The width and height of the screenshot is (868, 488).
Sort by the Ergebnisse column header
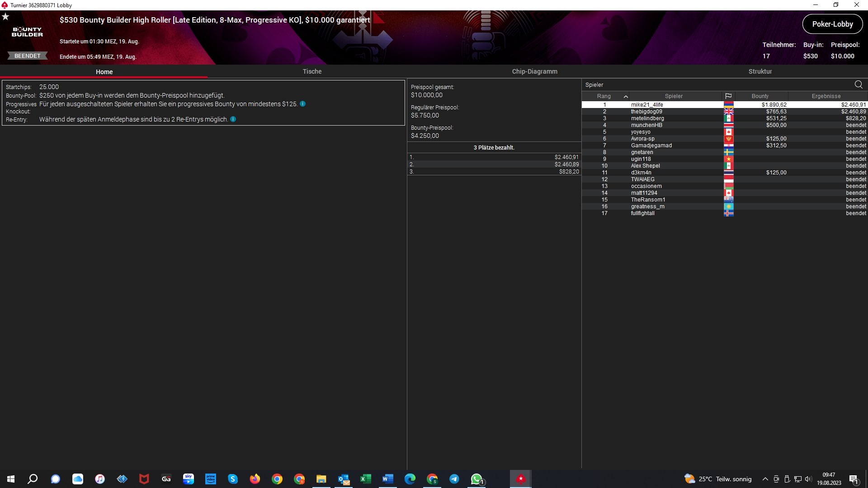[826, 96]
